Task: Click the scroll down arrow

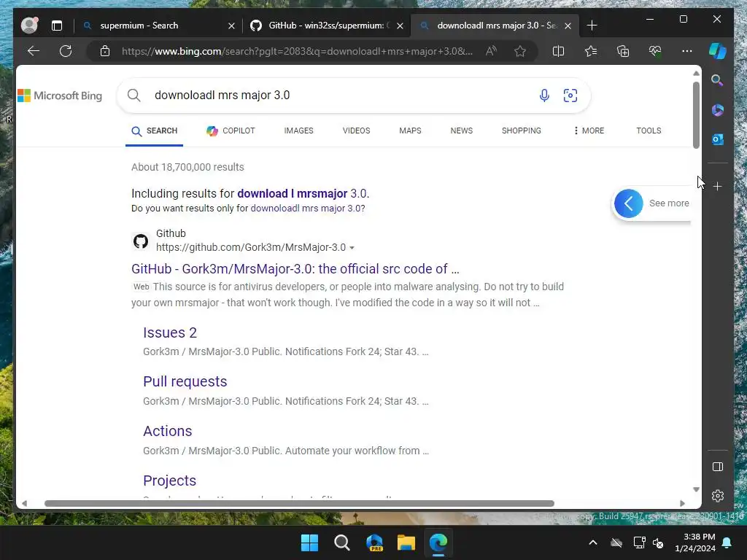Action: (696, 489)
